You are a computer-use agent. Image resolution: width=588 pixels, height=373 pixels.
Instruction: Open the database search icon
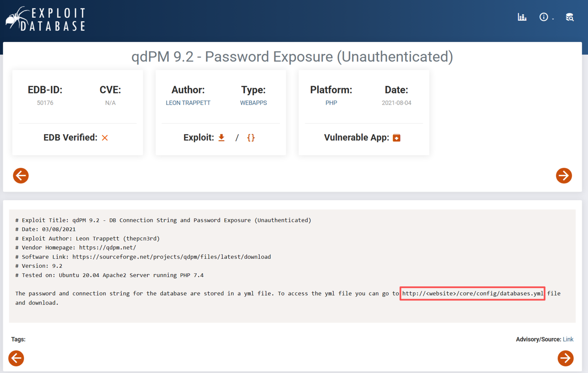[569, 17]
